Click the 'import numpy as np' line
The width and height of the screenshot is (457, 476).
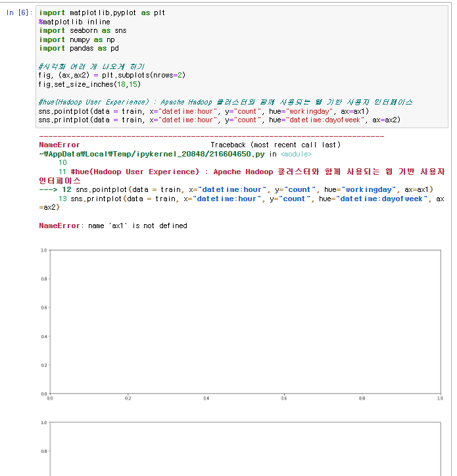pos(77,39)
